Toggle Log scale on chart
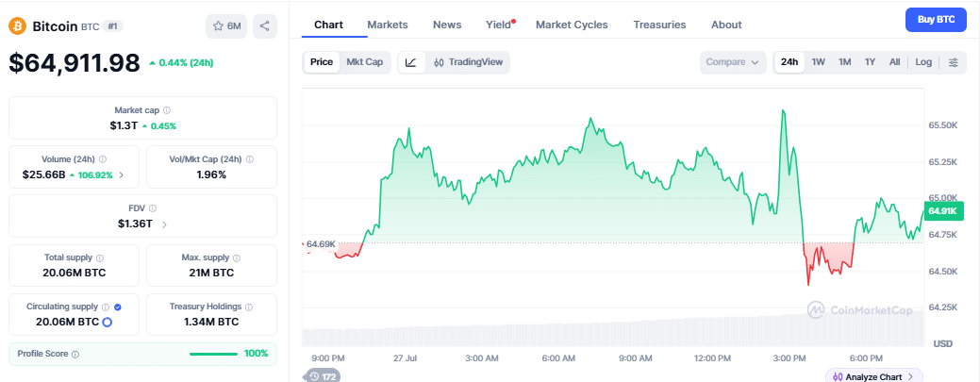This screenshot has height=382, width=980. 923,62
